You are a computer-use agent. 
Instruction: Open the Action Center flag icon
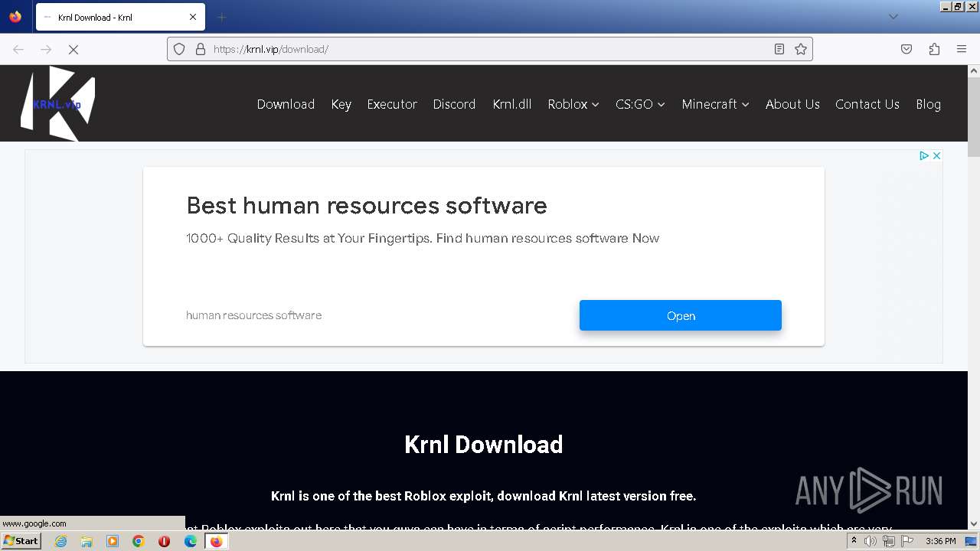click(x=907, y=541)
